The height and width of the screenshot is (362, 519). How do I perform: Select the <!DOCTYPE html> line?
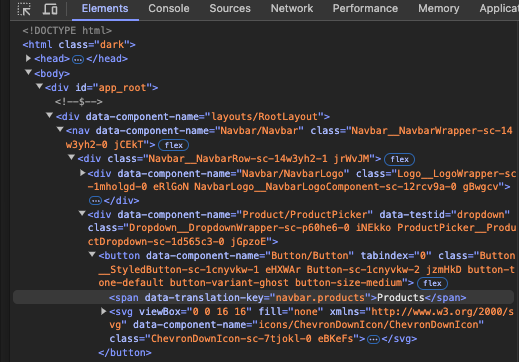tap(67, 31)
